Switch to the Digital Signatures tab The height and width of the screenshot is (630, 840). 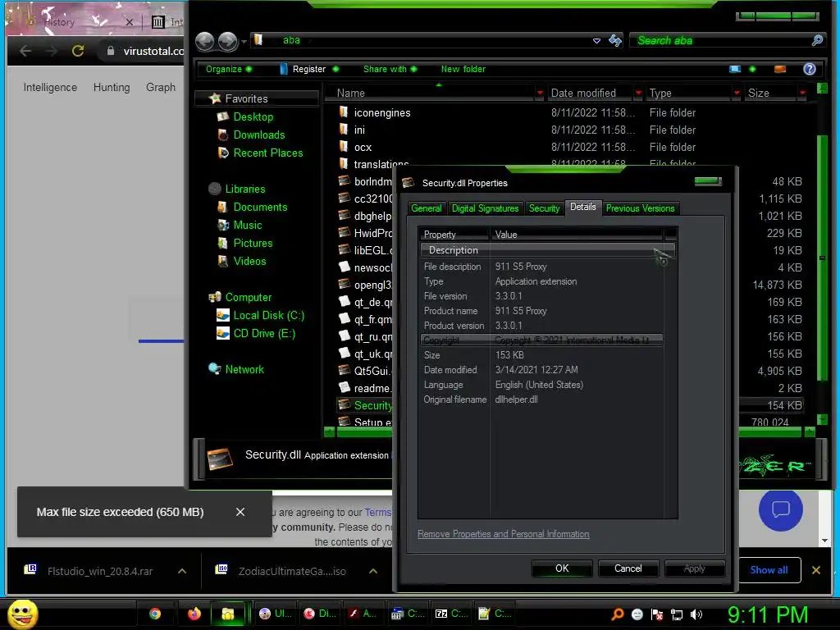pos(485,208)
